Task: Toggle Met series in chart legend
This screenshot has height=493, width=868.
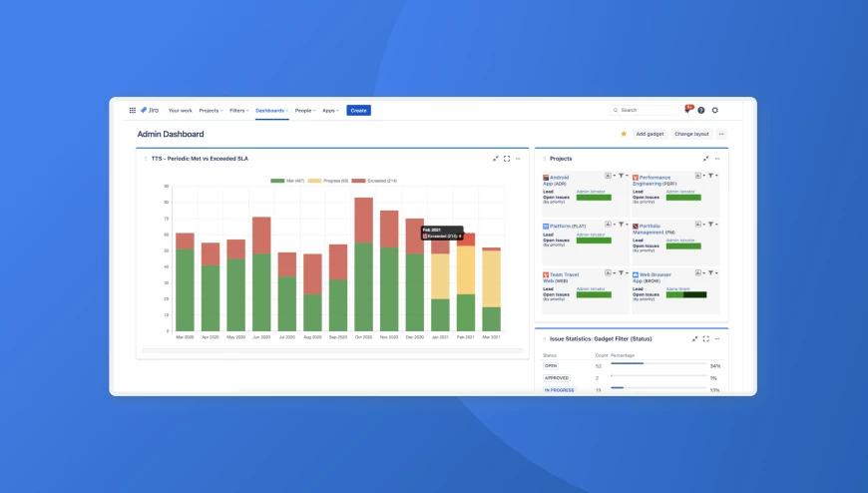Action: click(287, 181)
